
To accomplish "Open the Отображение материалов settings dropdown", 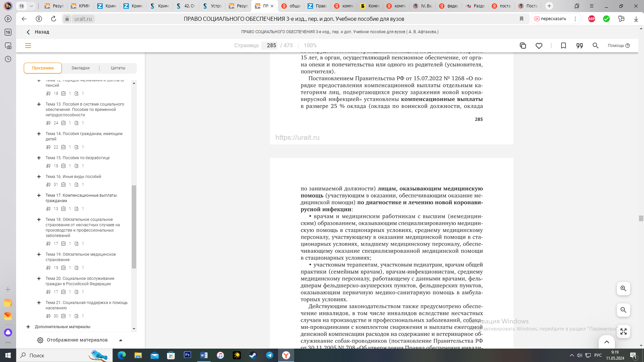I will click(x=80, y=340).
